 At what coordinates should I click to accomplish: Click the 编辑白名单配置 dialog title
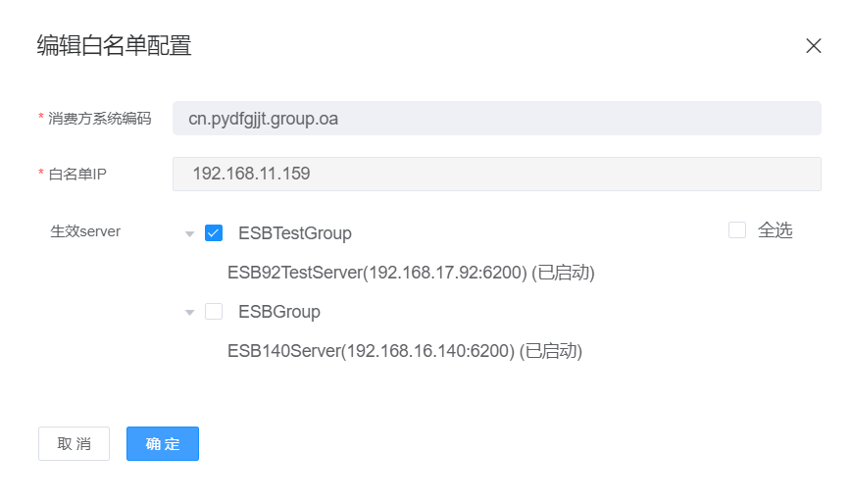click(x=114, y=45)
